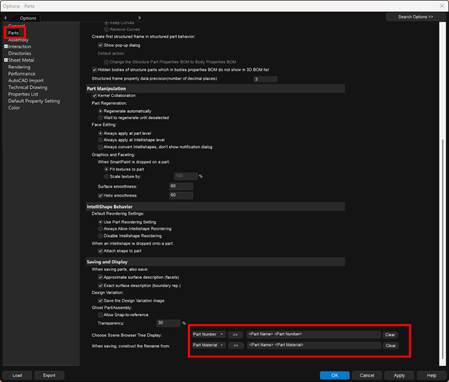Viewport: 449px width, 382px height.
Task: Select Default Property Setting category
Action: coord(34,101)
